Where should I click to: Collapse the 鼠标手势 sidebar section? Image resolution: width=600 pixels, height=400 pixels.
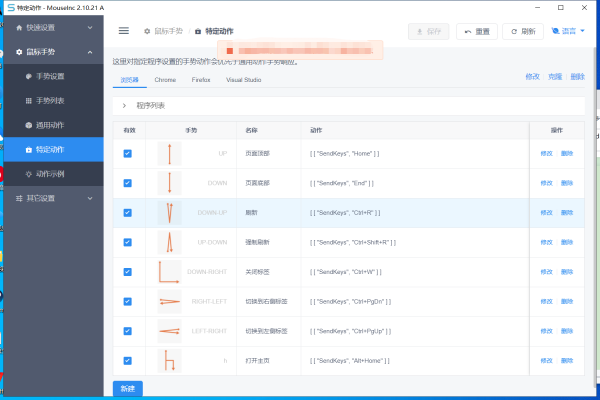[x=54, y=52]
